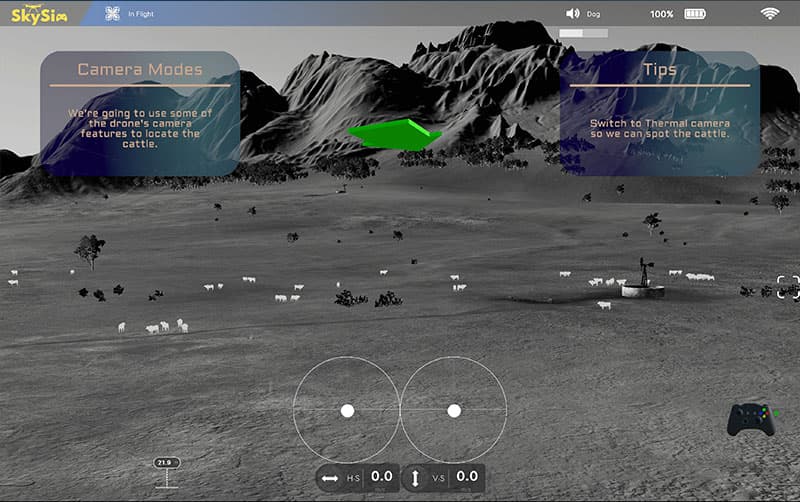Click the Camera Modes panel title

click(x=140, y=70)
